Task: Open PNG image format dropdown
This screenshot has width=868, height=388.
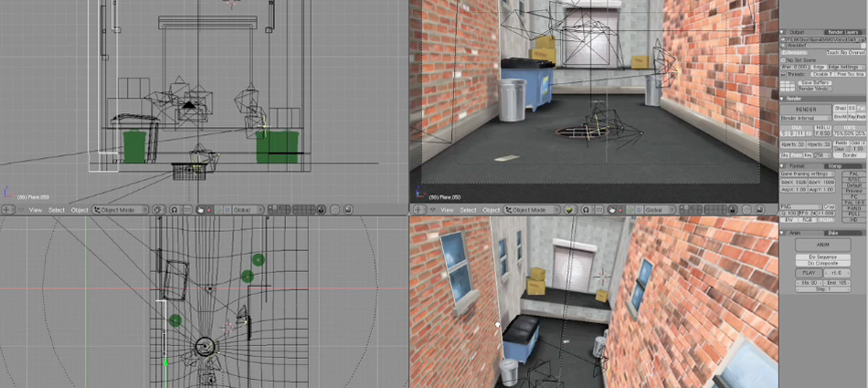Action: tap(801, 207)
